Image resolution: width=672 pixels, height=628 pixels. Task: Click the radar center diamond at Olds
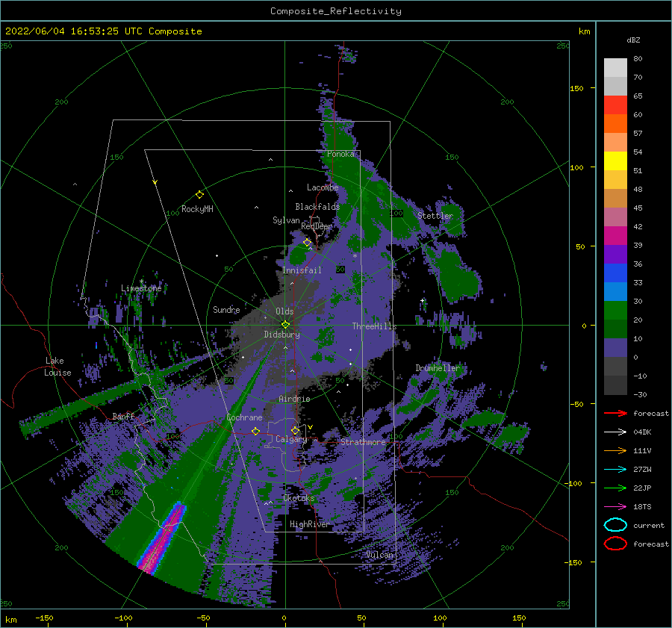tap(285, 325)
